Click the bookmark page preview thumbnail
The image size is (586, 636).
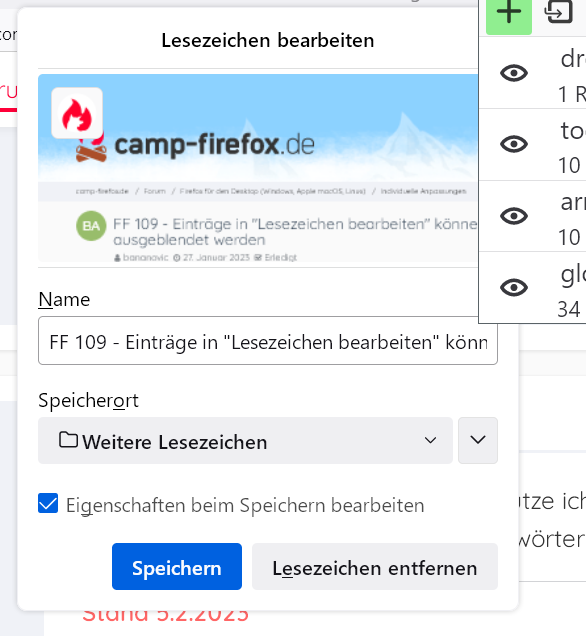click(x=258, y=168)
